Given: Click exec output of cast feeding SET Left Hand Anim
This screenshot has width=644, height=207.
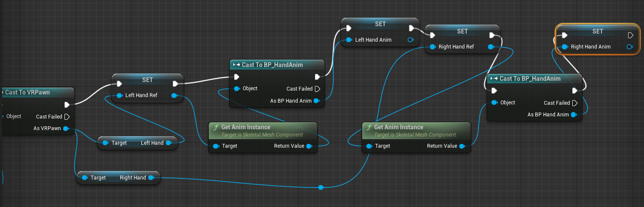Looking at the screenshot, I should tap(317, 77).
